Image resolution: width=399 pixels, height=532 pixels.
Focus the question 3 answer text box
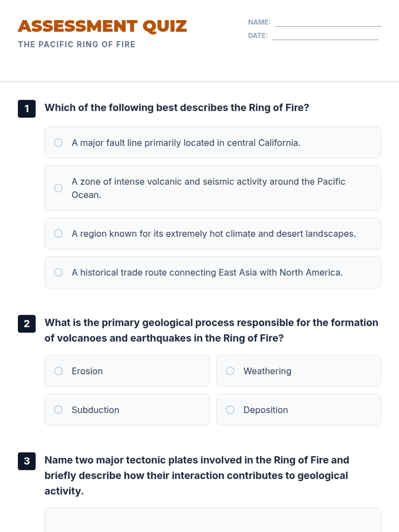point(213,520)
